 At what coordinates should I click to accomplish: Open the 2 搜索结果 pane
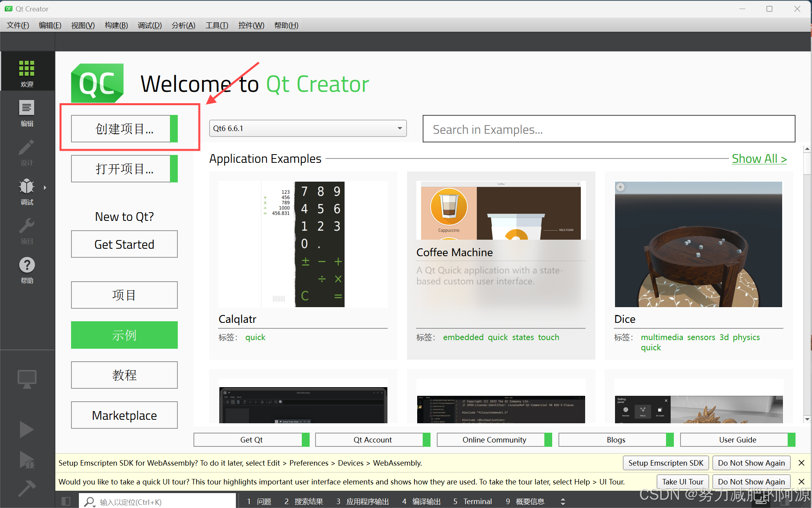[x=304, y=501]
